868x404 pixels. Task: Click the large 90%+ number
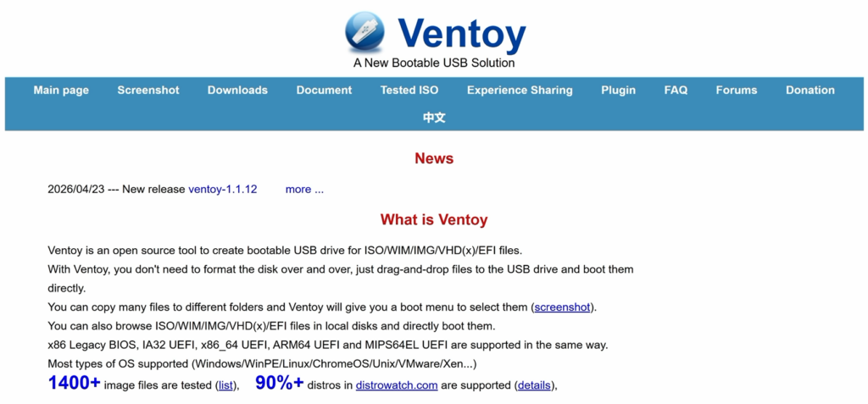click(280, 383)
